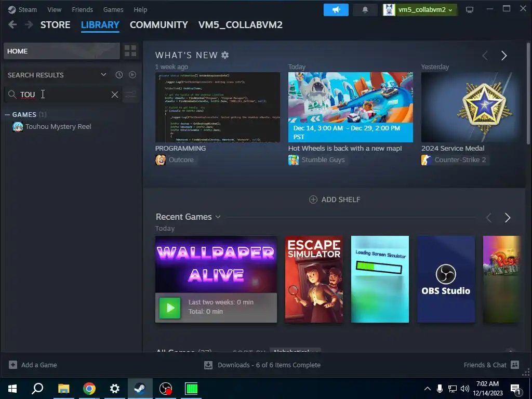The height and width of the screenshot is (399, 532).
Task: Open the VM5_COLLABVM2 profile tab
Action: point(240,25)
